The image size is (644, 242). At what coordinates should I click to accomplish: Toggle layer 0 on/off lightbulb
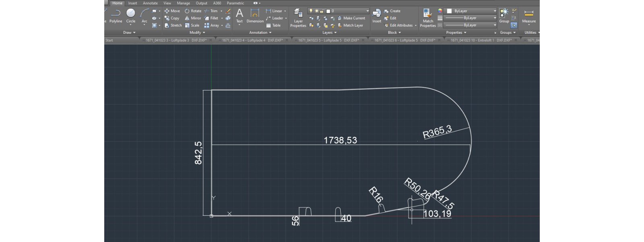(x=311, y=11)
